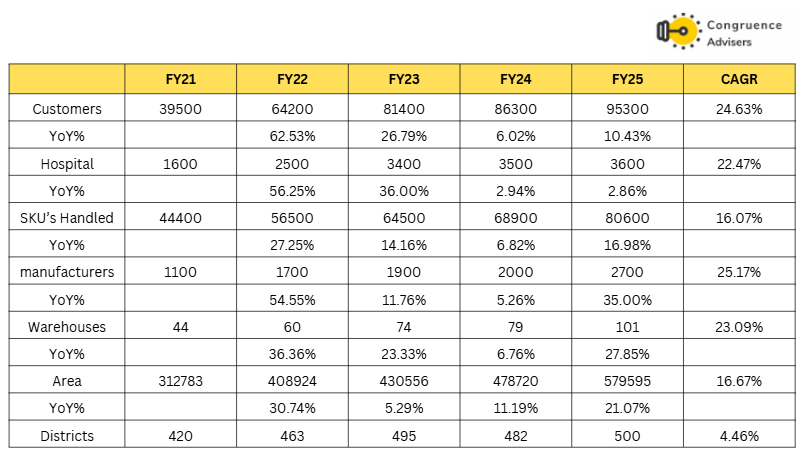Viewport: 811px width, 457px height.
Task: Select the Warehouses row label
Action: click(67, 326)
